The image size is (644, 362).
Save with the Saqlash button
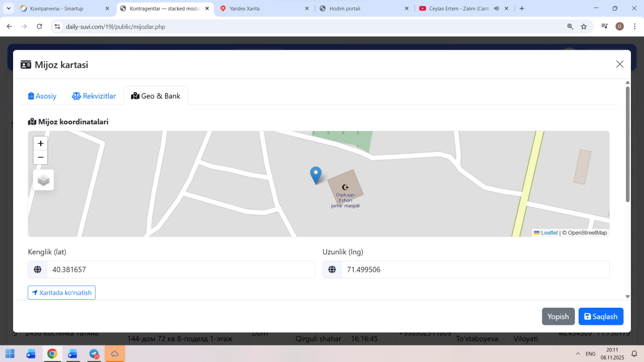click(x=601, y=316)
